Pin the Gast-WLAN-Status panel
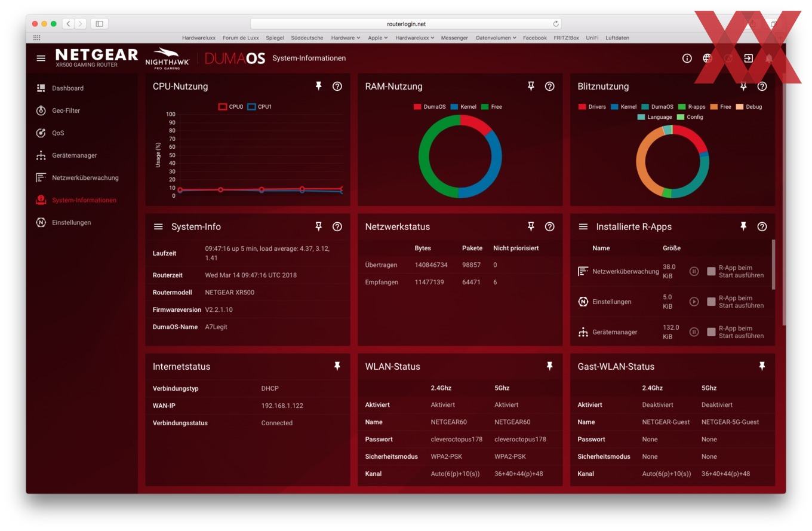The height and width of the screenshot is (531, 812). click(762, 366)
